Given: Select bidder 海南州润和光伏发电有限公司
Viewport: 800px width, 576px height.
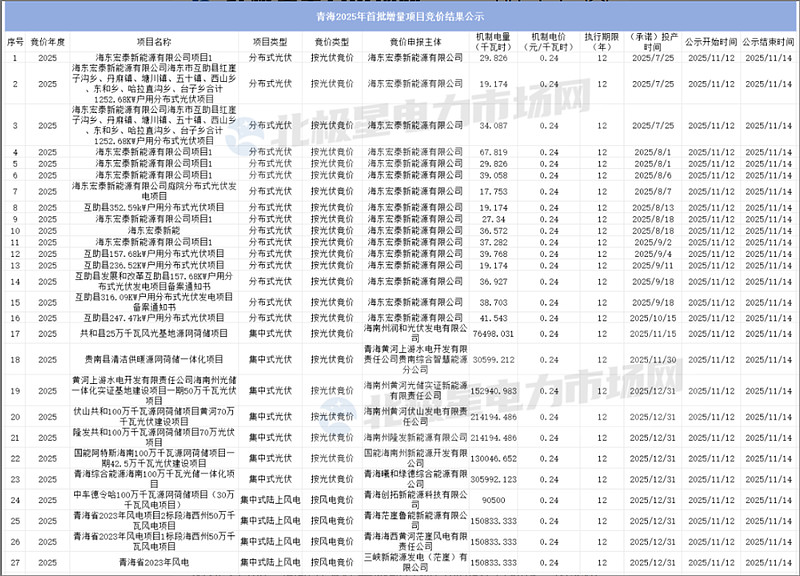Looking at the screenshot, I should (415, 334).
